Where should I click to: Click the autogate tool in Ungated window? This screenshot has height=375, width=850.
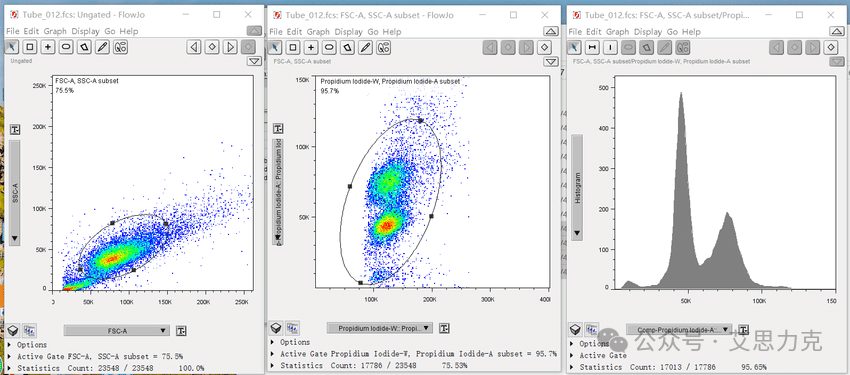click(120, 47)
